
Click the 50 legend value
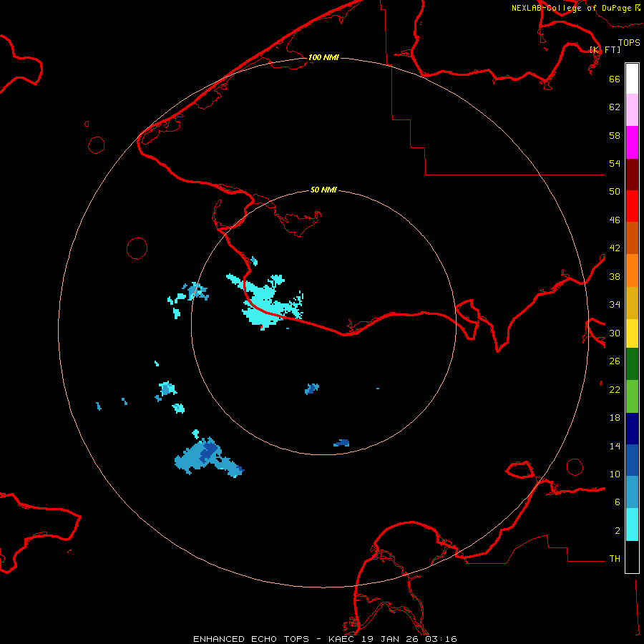click(615, 192)
